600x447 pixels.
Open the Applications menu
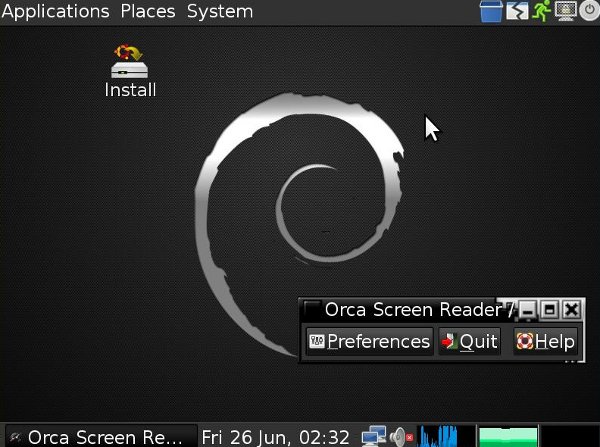tap(55, 11)
